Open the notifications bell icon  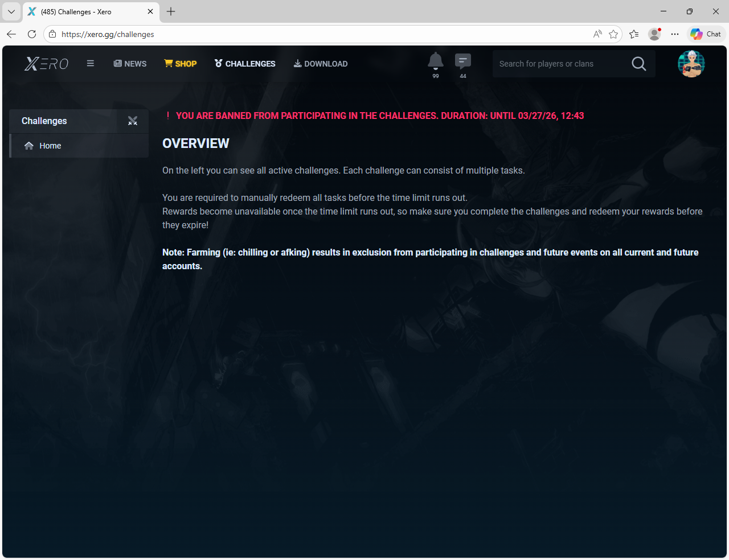436,61
